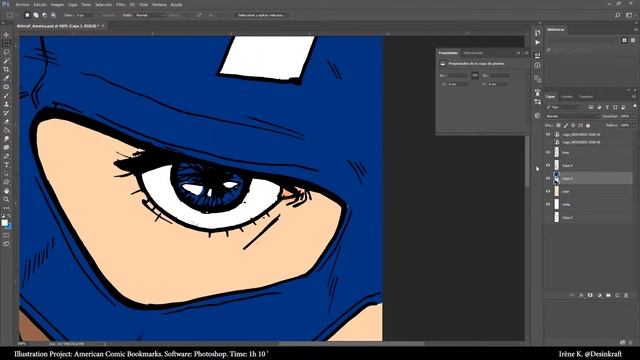The image size is (640, 360).
Task: Select the Crop tool
Action: point(6,69)
